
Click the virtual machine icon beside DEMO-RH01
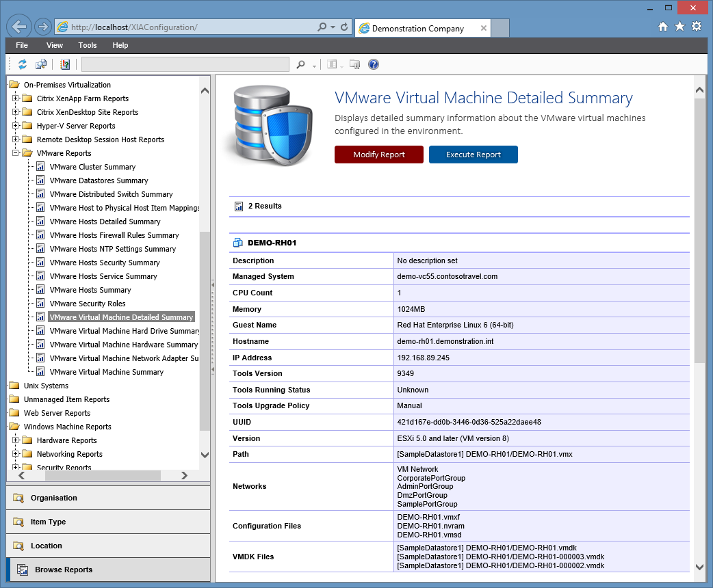click(x=237, y=243)
